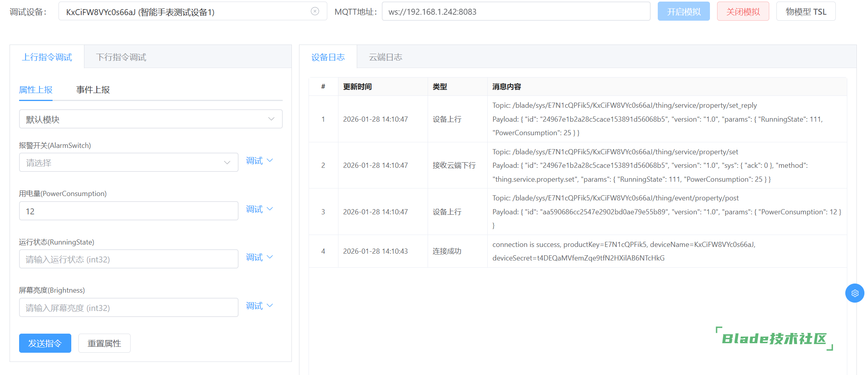Open the 物模型 TSL button
The image size is (868, 375).
(x=805, y=12)
